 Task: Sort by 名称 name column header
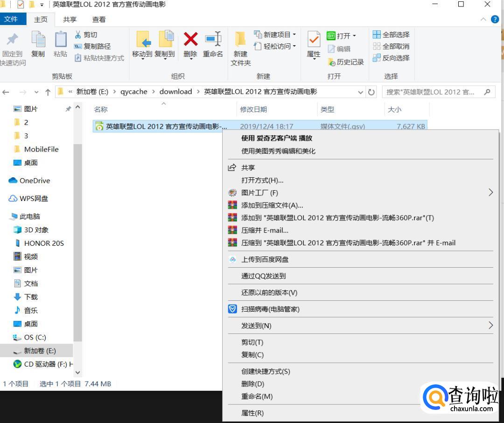click(101, 109)
